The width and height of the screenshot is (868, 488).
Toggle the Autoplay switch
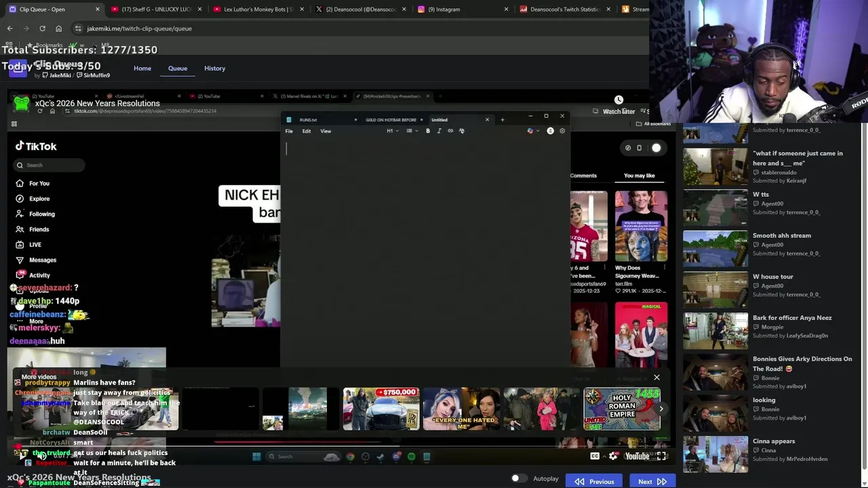519,479
